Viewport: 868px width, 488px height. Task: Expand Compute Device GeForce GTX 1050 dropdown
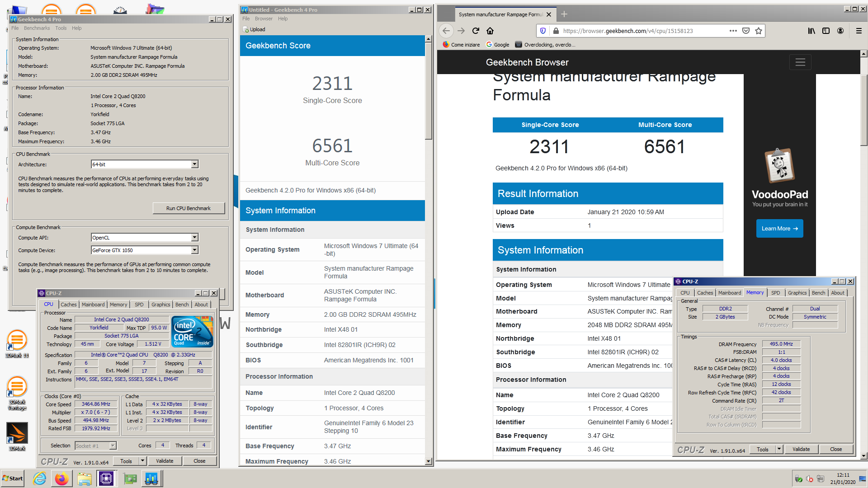click(x=195, y=250)
